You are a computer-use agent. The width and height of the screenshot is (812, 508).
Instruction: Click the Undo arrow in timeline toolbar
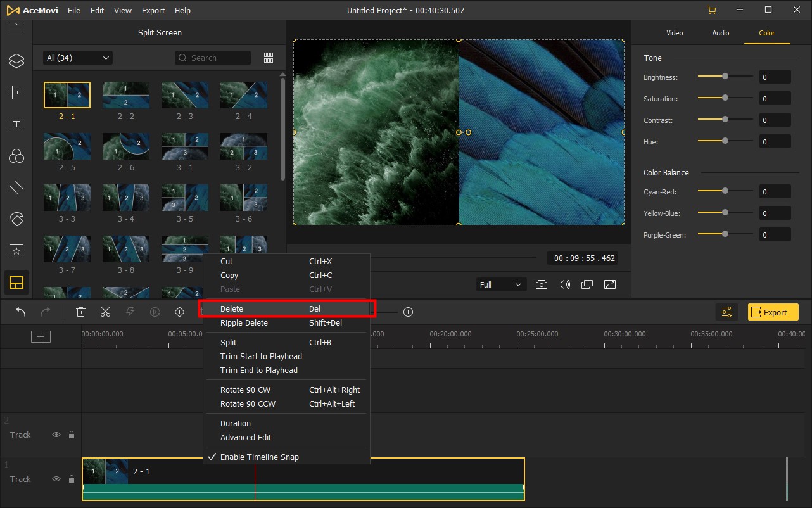click(x=21, y=312)
